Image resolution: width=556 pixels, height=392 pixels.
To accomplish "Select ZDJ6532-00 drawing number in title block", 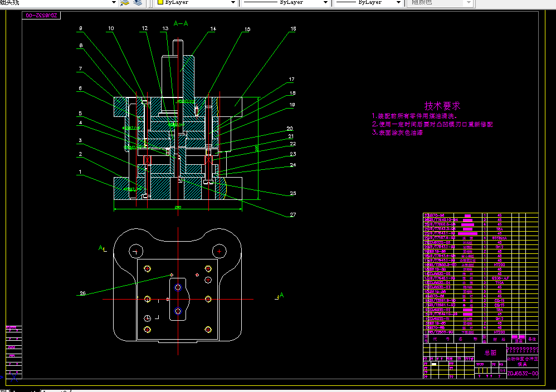I will click(523, 373).
